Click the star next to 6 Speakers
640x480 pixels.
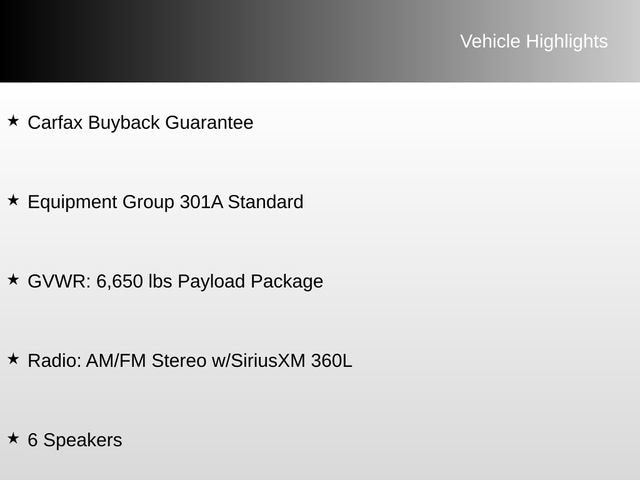[x=13, y=438]
